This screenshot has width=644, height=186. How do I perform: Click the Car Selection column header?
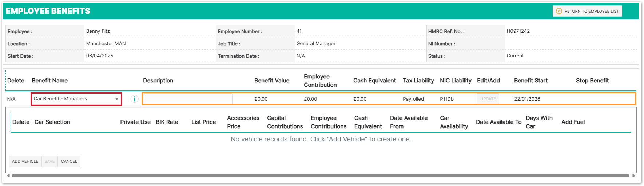[x=52, y=122]
